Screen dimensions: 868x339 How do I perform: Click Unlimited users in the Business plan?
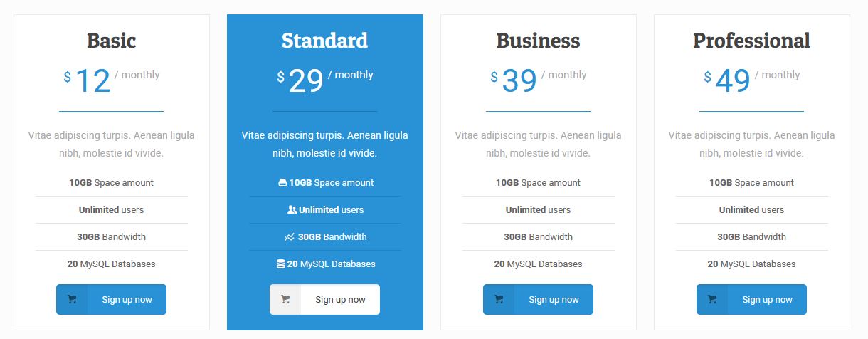pyautogui.click(x=539, y=210)
